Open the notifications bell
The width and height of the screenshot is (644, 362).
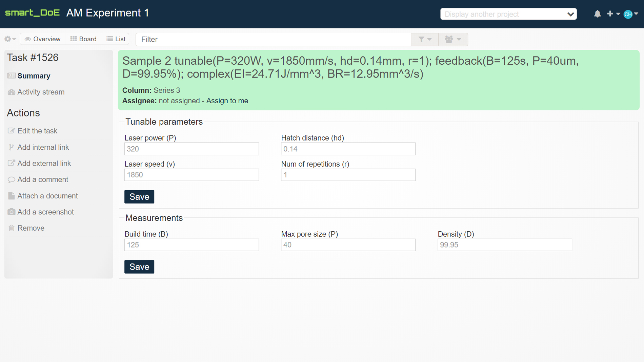coord(597,14)
